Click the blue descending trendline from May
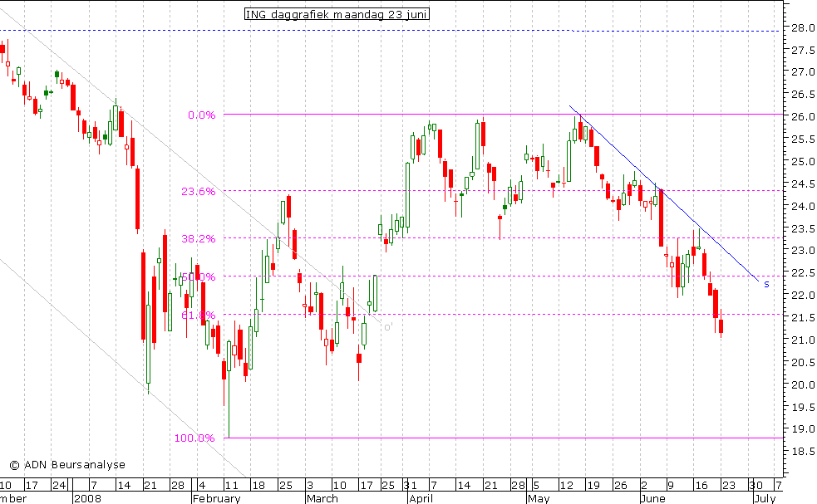This screenshot has width=817, height=504. point(664,193)
